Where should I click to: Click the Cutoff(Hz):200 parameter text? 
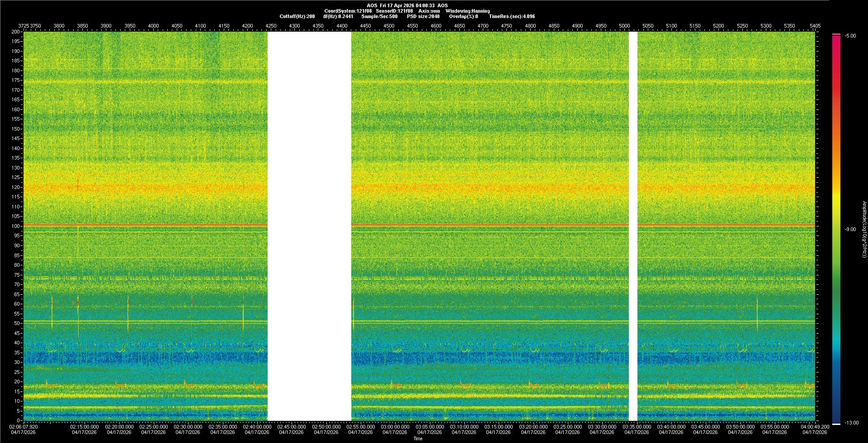pyautogui.click(x=297, y=16)
